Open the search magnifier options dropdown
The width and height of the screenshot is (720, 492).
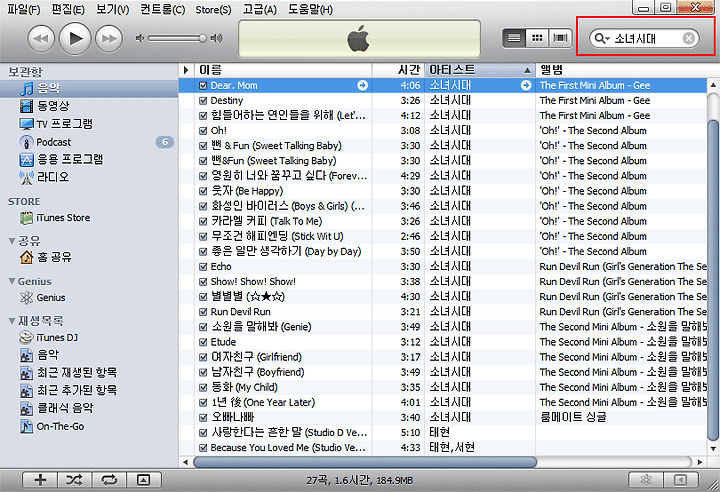point(601,38)
